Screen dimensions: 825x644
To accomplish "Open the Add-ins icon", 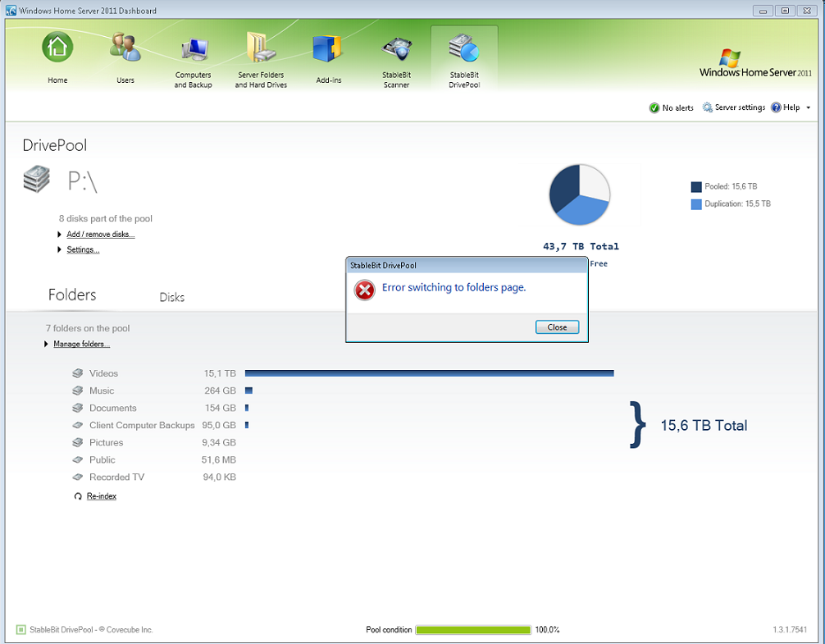I will (x=327, y=49).
